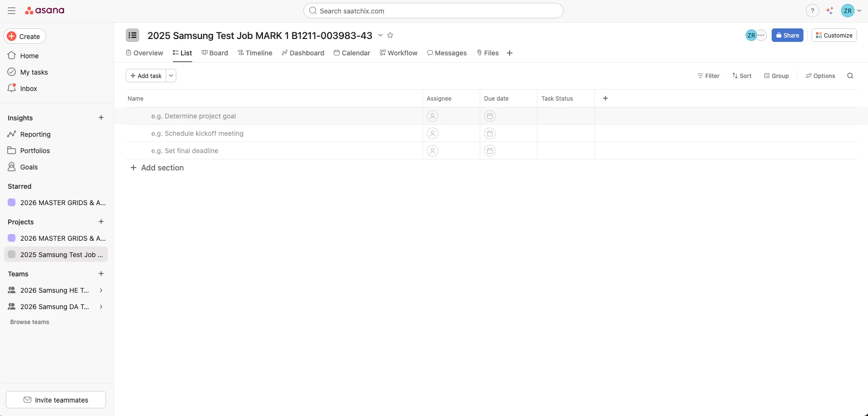Click the project list icon beside title
The height and width of the screenshot is (416, 868).
[x=132, y=35]
